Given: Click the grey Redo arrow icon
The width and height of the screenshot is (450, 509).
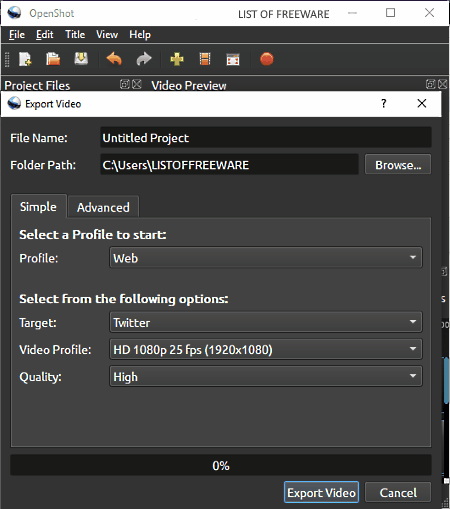Looking at the screenshot, I should [144, 59].
